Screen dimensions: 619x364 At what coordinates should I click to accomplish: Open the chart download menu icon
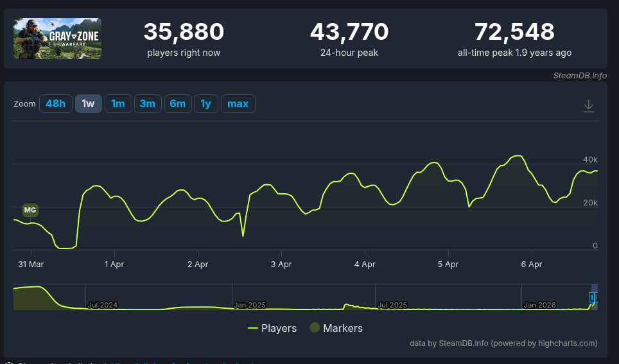pyautogui.click(x=589, y=106)
